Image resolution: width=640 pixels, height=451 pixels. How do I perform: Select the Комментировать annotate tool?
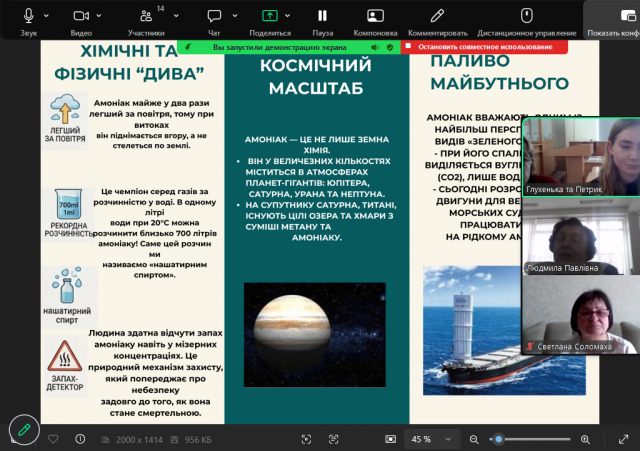(437, 16)
